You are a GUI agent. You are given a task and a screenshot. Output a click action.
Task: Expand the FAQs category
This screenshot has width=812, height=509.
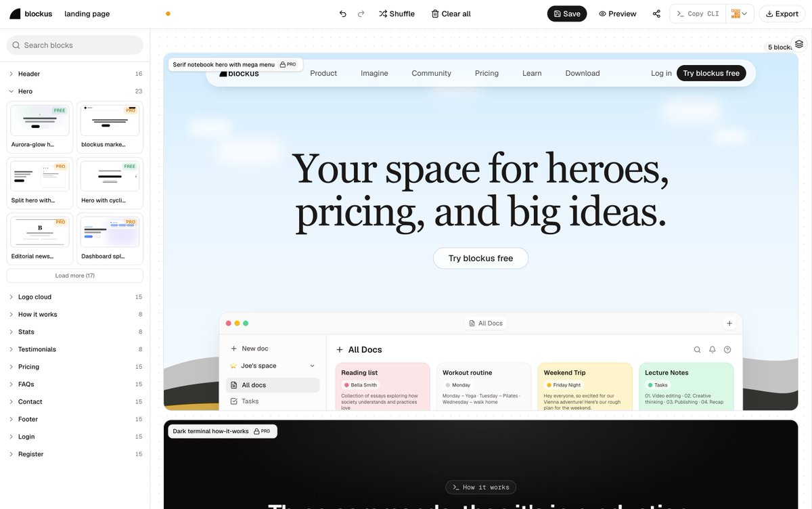click(74, 384)
